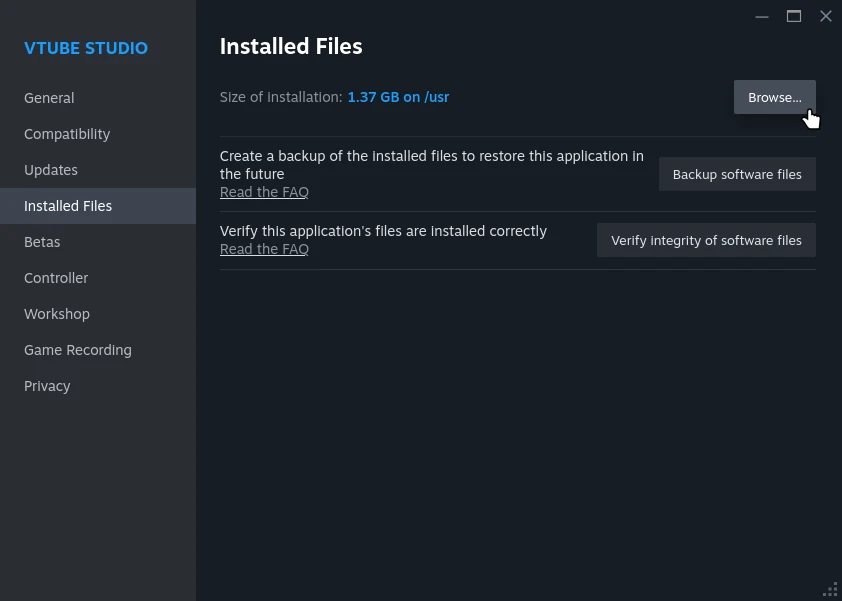Click the Installed Files heading
The image size is (842, 601).
point(291,46)
